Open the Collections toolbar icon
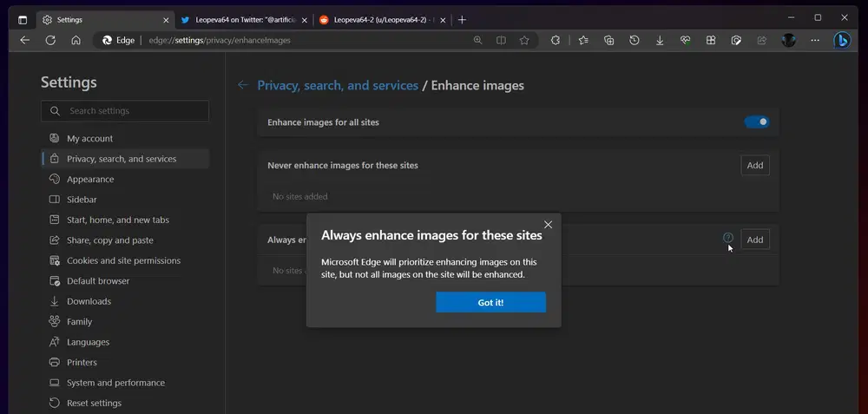The width and height of the screenshot is (868, 414). [609, 40]
